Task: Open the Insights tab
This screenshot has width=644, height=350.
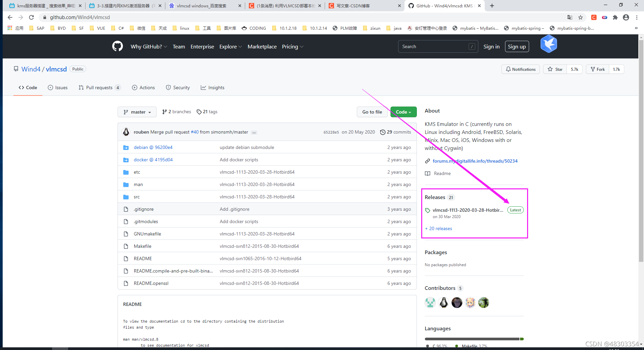Action: point(212,87)
